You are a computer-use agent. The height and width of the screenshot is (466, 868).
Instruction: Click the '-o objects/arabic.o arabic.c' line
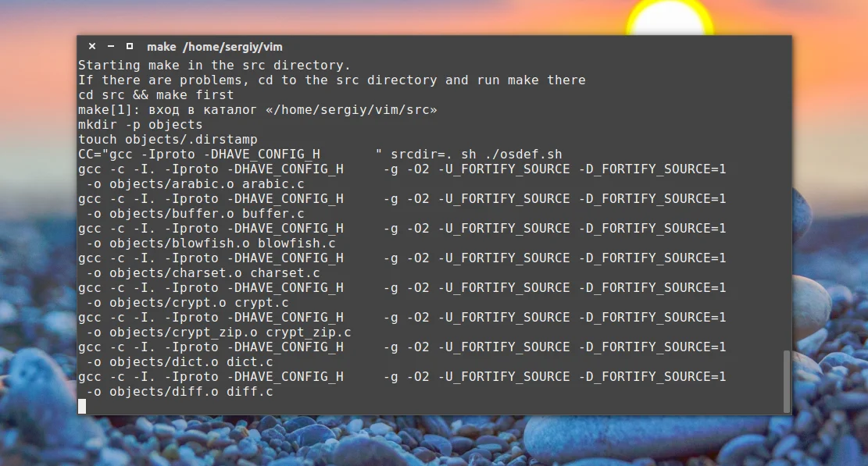pyautogui.click(x=195, y=184)
